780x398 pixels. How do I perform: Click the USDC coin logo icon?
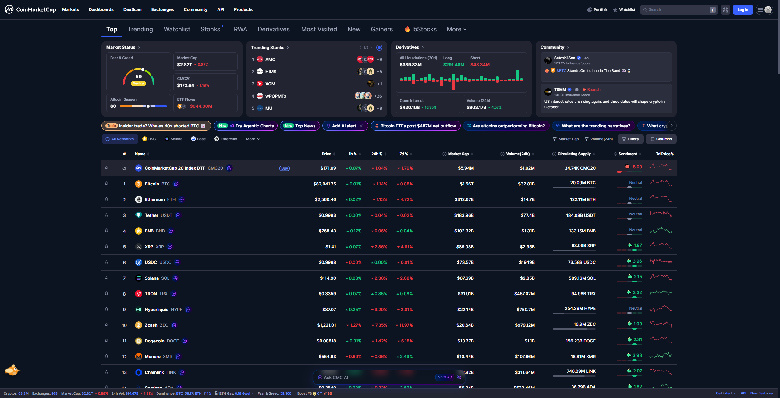point(139,262)
